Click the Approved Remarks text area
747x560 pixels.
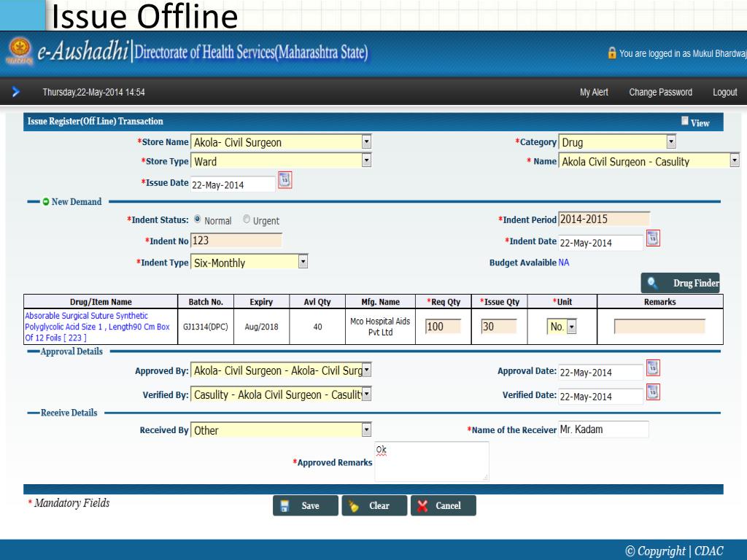[x=432, y=462]
